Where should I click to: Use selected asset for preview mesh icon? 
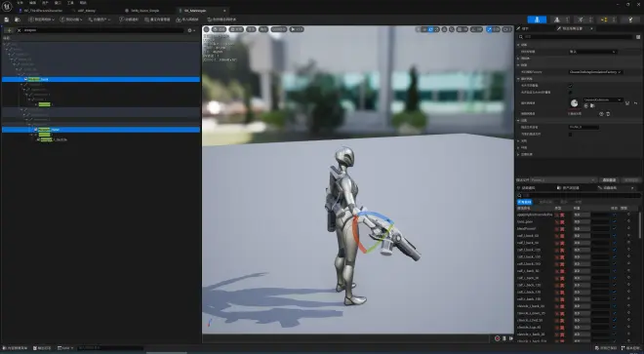click(x=586, y=106)
